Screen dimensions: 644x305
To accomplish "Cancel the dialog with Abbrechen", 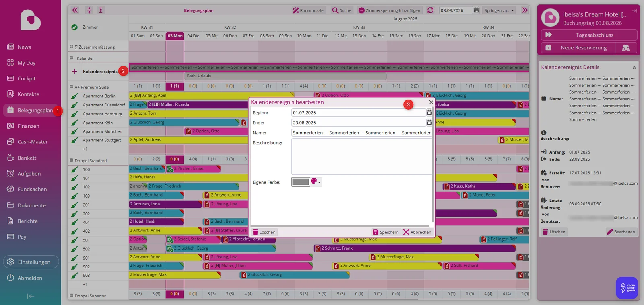I will pyautogui.click(x=417, y=232).
